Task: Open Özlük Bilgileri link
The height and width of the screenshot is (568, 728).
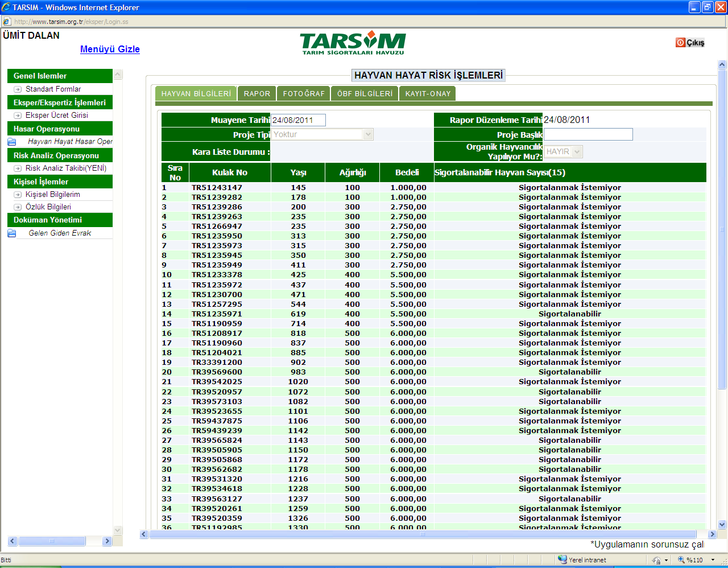Action: click(x=48, y=207)
